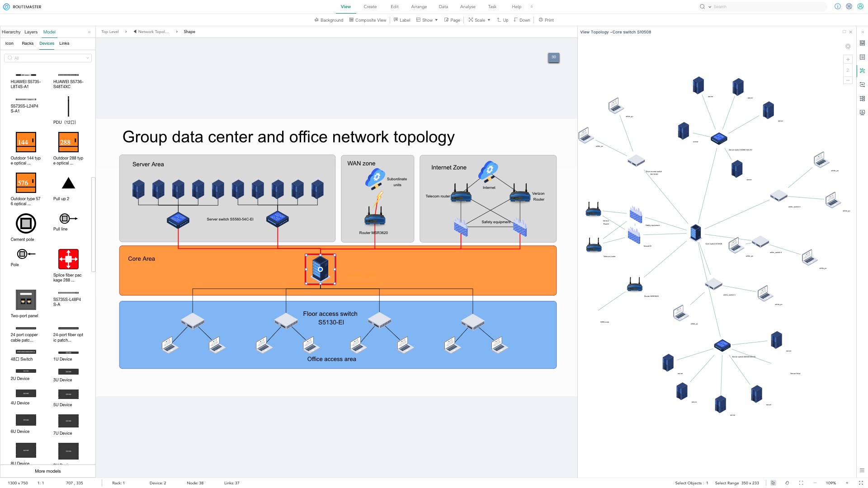Open the Show dropdown in the toolbar

426,20
